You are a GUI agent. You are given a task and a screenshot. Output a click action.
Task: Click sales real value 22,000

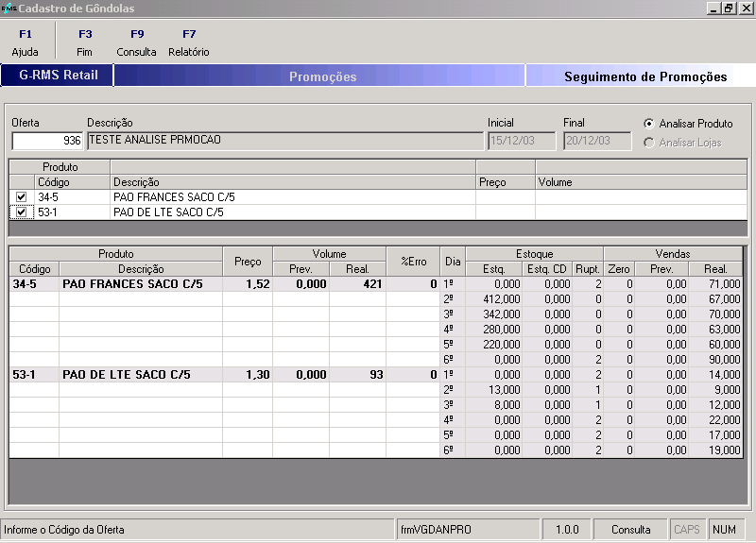715,419
